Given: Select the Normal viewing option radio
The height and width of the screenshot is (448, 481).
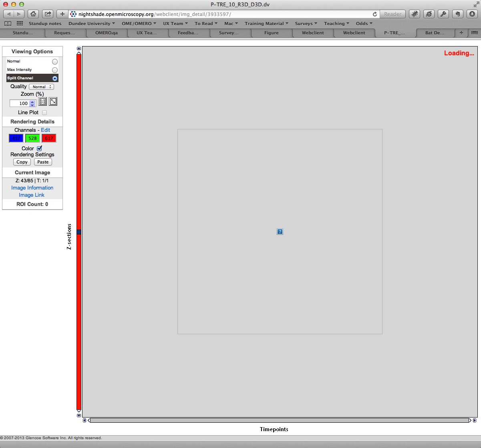Looking at the screenshot, I should pyautogui.click(x=55, y=62).
